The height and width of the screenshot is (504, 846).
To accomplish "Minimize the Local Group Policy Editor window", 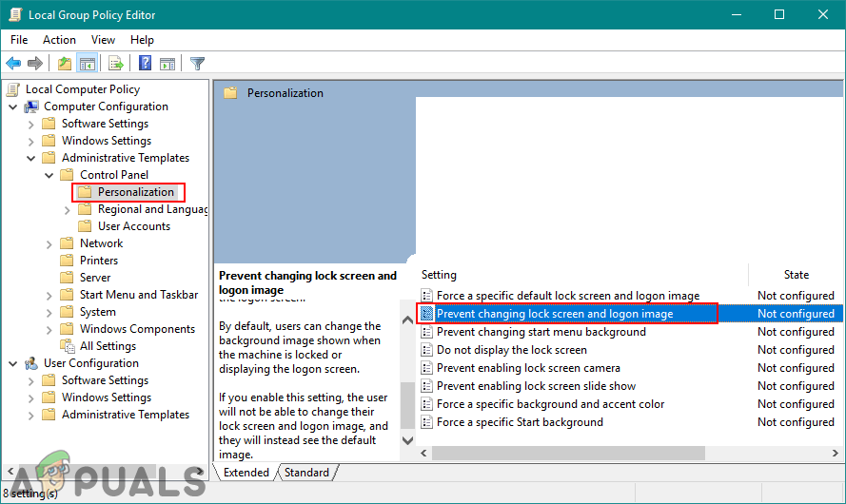I will 736,14.
